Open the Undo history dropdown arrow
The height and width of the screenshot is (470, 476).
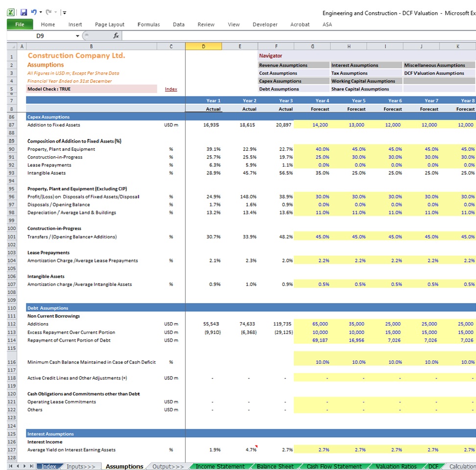(41, 12)
